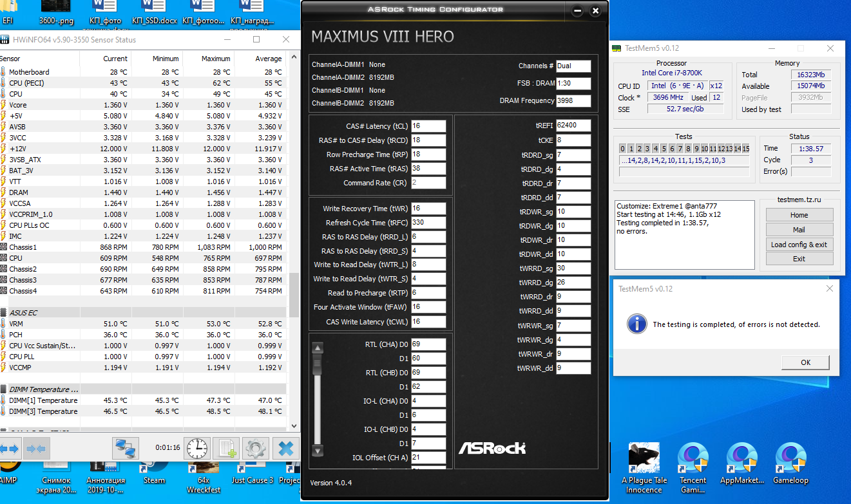This screenshot has width=851, height=504.
Task: Click the Minimum column header in HWiNFO
Action: pyautogui.click(x=157, y=59)
